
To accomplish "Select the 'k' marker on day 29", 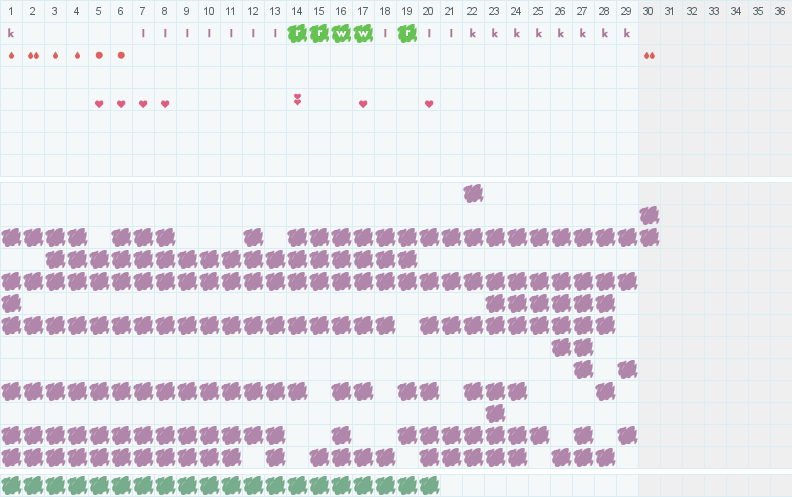I will coord(627,33).
